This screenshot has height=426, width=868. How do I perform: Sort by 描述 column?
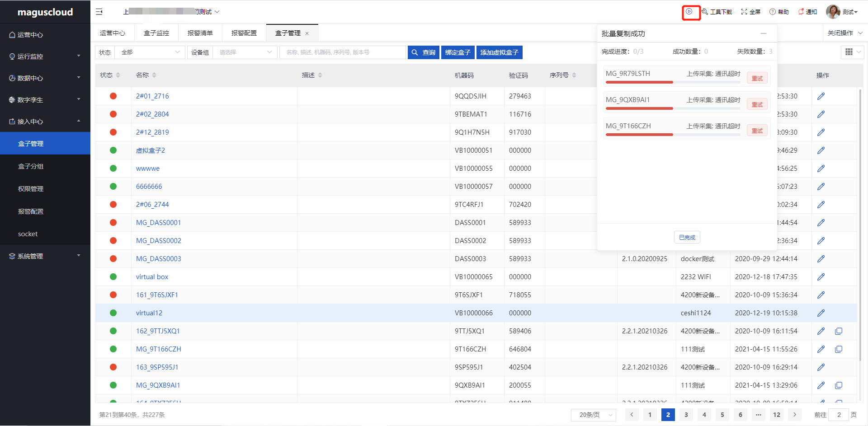click(320, 75)
